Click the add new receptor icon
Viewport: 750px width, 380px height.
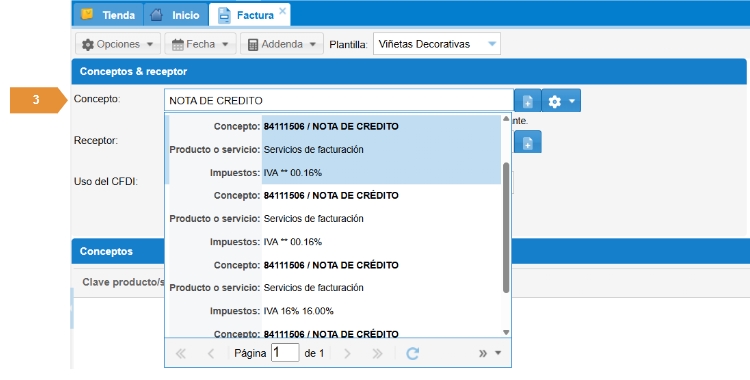pos(528,142)
